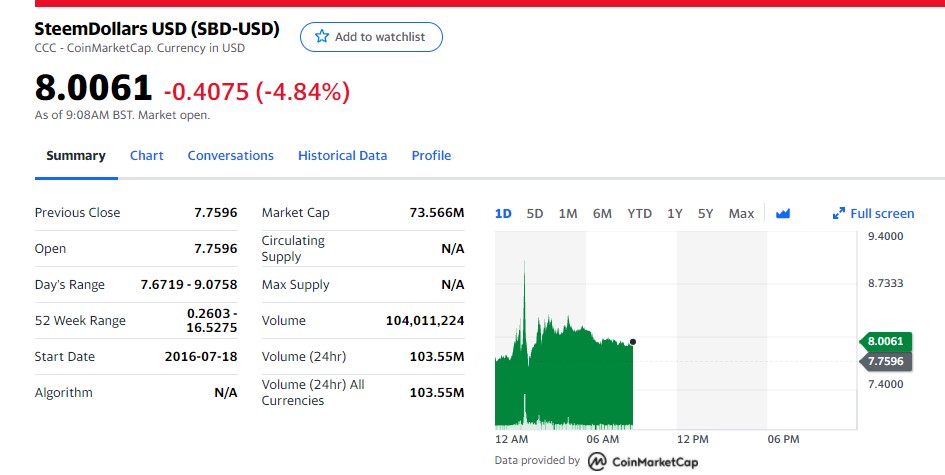The image size is (945, 475).
Task: Select the YTD chart range
Action: pyautogui.click(x=639, y=213)
